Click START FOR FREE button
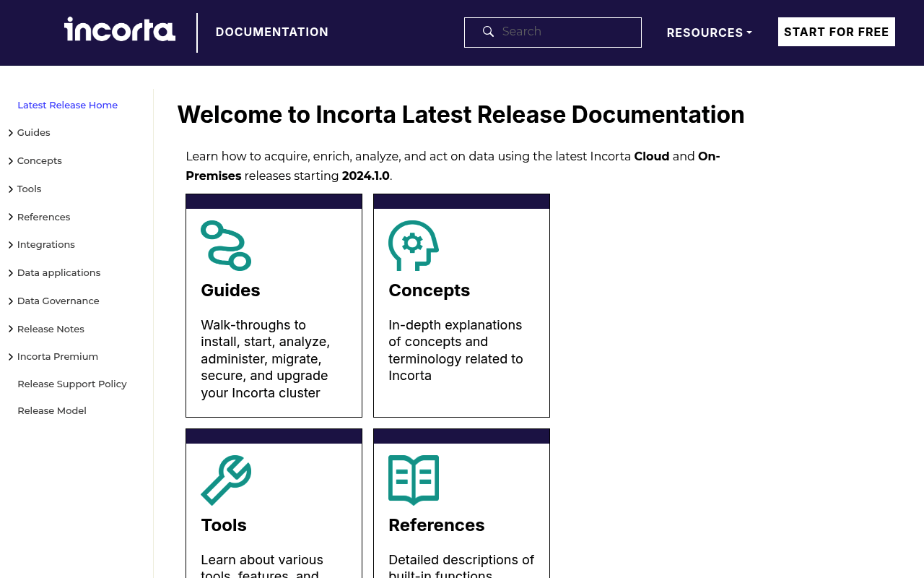Screen dimensions: 924x578 [837, 32]
